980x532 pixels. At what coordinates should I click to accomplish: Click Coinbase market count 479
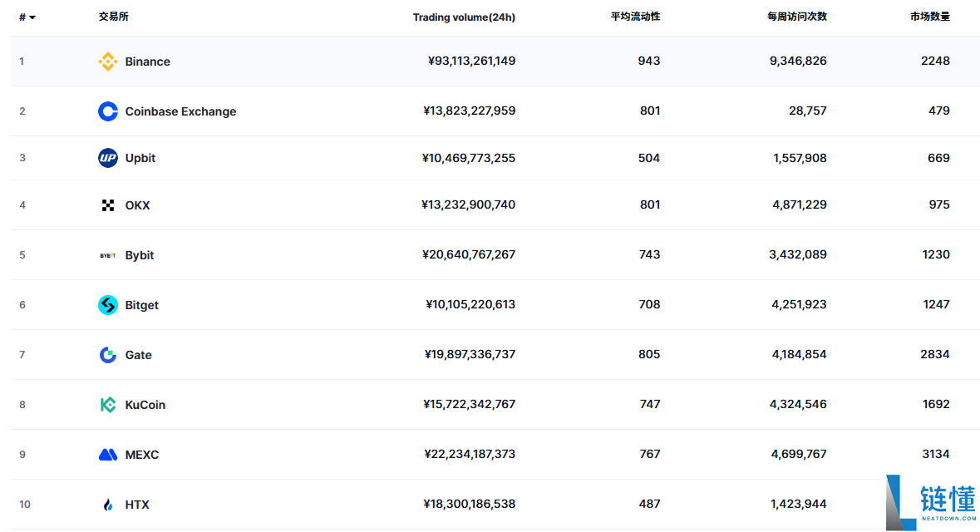pos(939,111)
